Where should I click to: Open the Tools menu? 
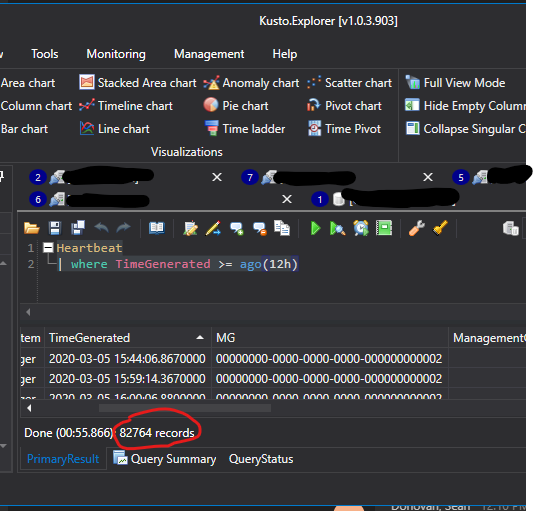pyautogui.click(x=45, y=54)
